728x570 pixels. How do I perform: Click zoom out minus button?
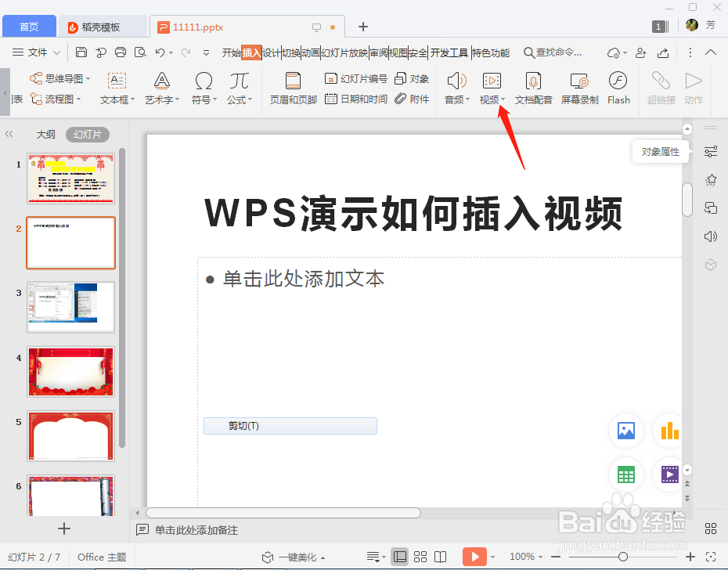(x=556, y=557)
